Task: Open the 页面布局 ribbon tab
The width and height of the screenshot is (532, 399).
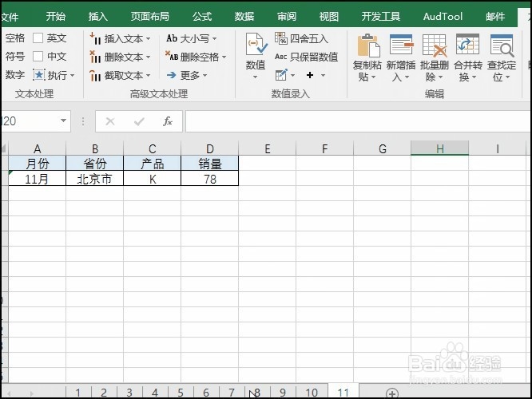Action: (x=150, y=16)
